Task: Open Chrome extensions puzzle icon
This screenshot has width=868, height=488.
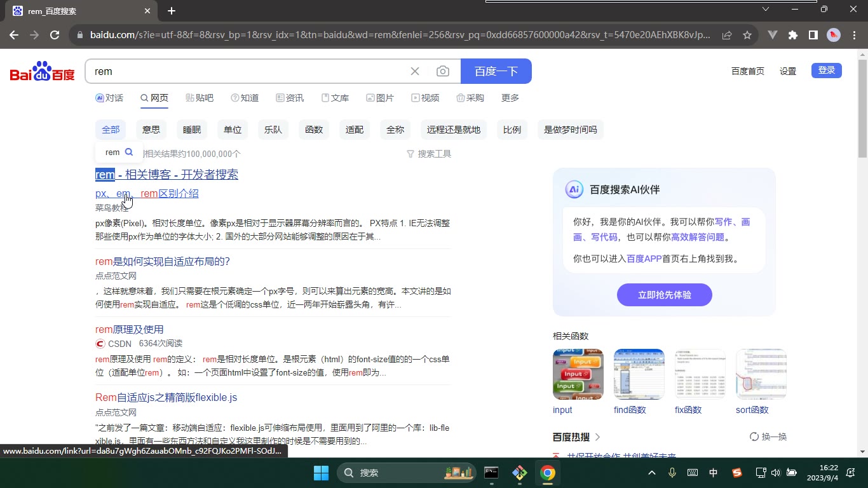Action: [793, 35]
